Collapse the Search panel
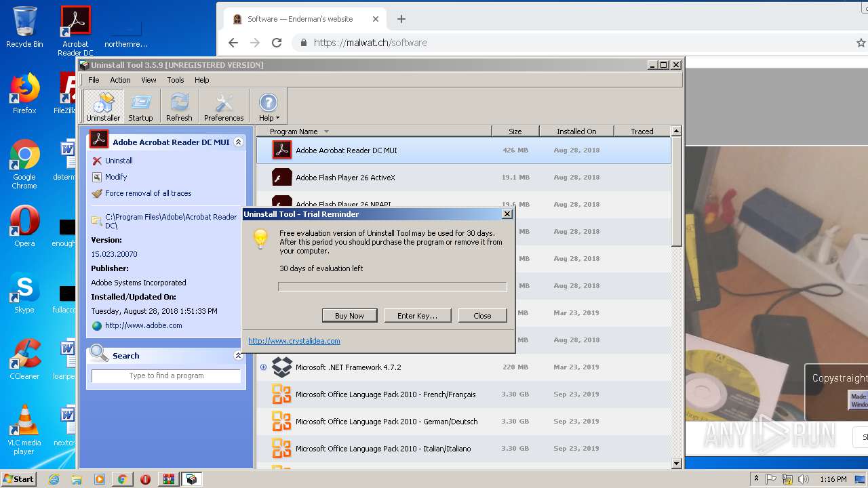This screenshot has width=868, height=488. tap(238, 355)
